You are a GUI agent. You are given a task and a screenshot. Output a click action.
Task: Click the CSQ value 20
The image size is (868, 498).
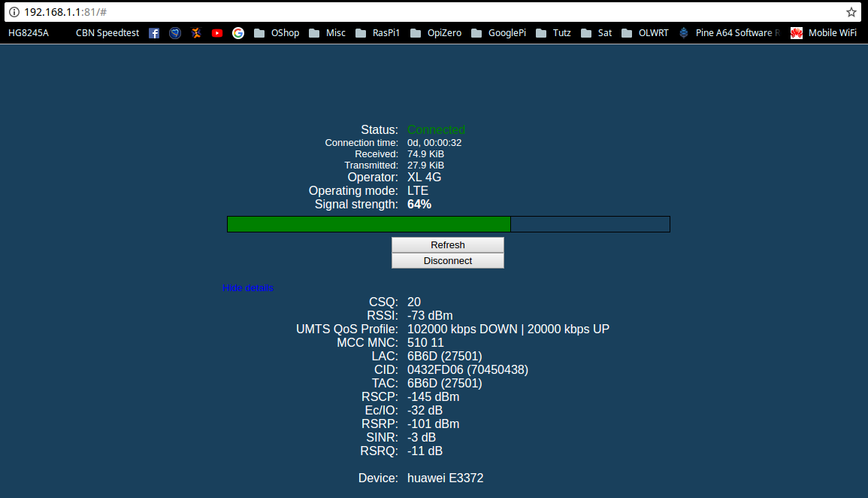414,302
